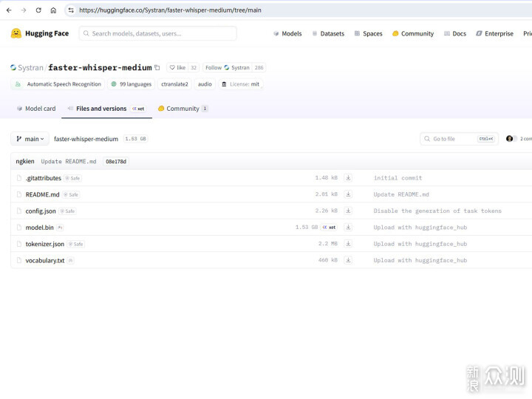This screenshot has height=399, width=532.
Task: Open Spaces in the top navigation
Action: pyautogui.click(x=368, y=33)
